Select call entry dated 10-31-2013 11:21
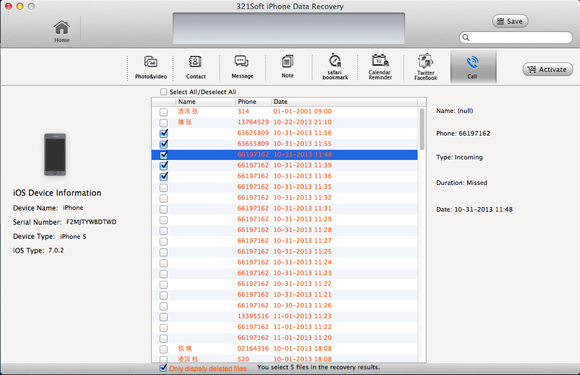Viewport: 580px width, 375px height. coord(284,294)
